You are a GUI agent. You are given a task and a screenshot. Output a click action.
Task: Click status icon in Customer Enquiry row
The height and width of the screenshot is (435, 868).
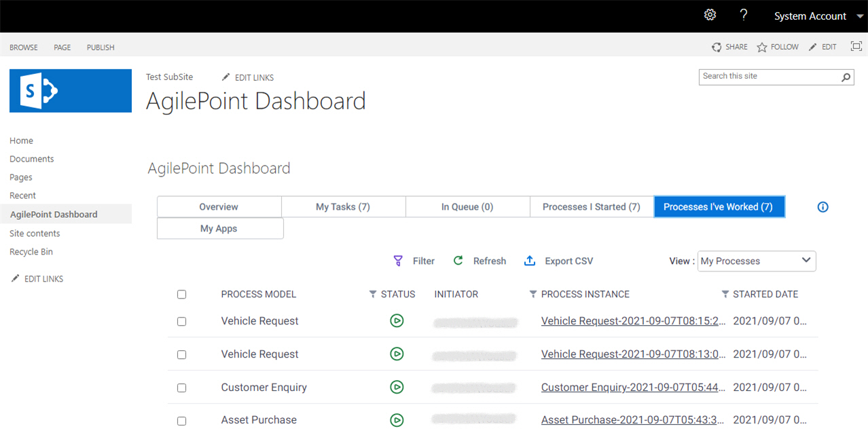click(397, 387)
